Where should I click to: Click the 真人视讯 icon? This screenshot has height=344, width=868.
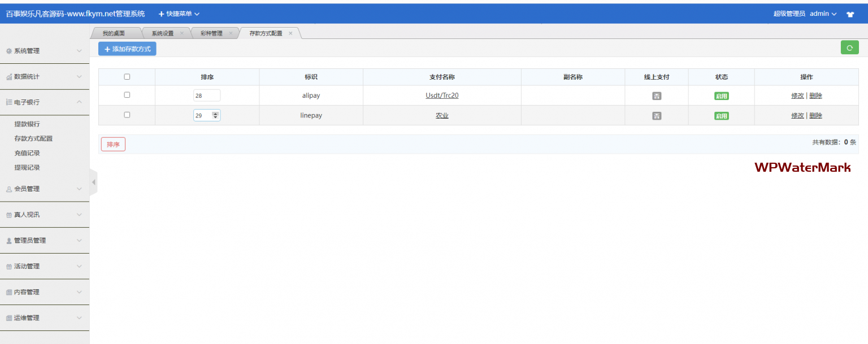(x=9, y=215)
